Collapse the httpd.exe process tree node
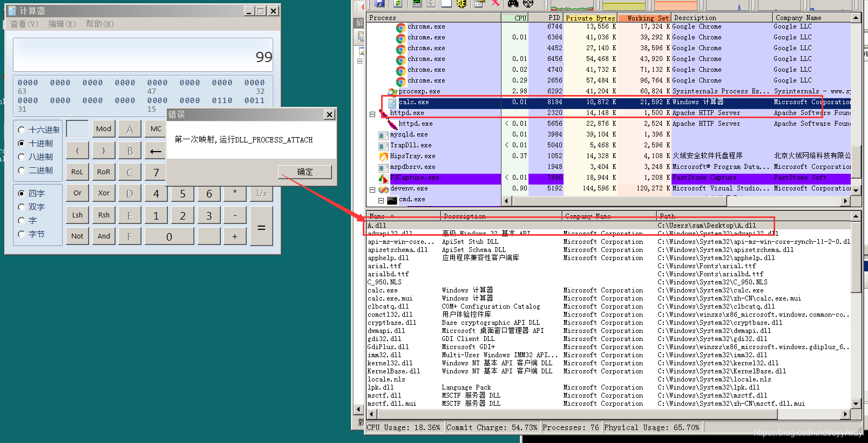Image resolution: width=868 pixels, height=443 pixels. tap(372, 114)
